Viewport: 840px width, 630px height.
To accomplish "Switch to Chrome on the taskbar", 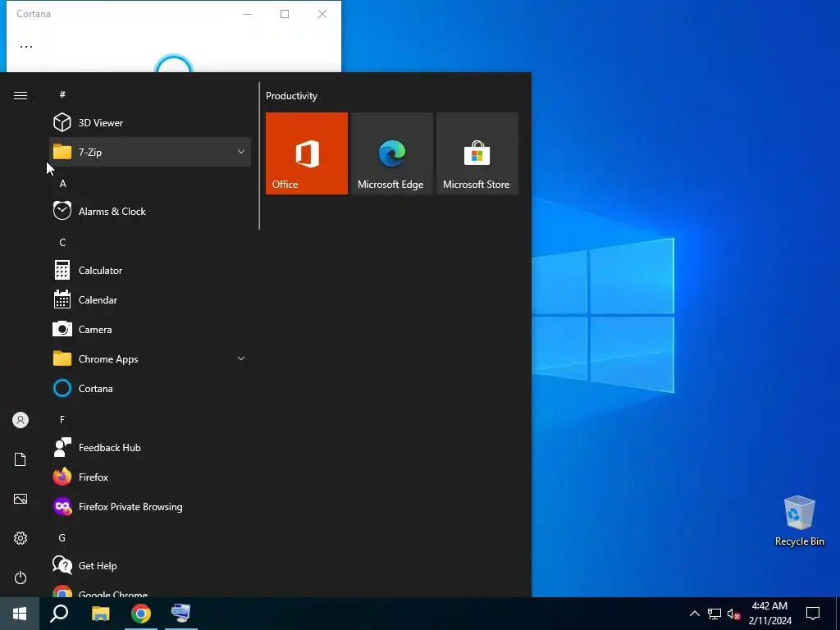I will [141, 614].
